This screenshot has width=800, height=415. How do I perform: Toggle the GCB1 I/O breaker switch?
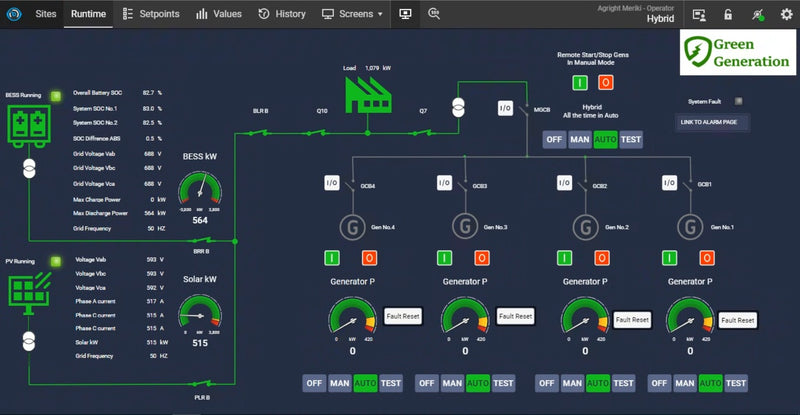pyautogui.click(x=669, y=182)
